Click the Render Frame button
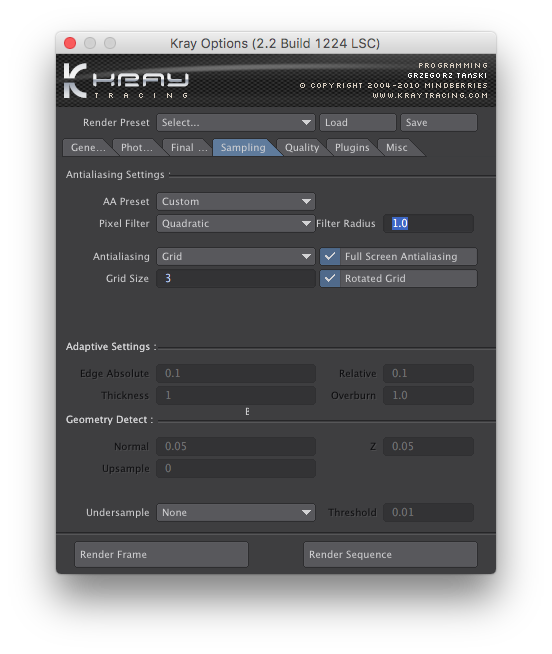 (161, 554)
